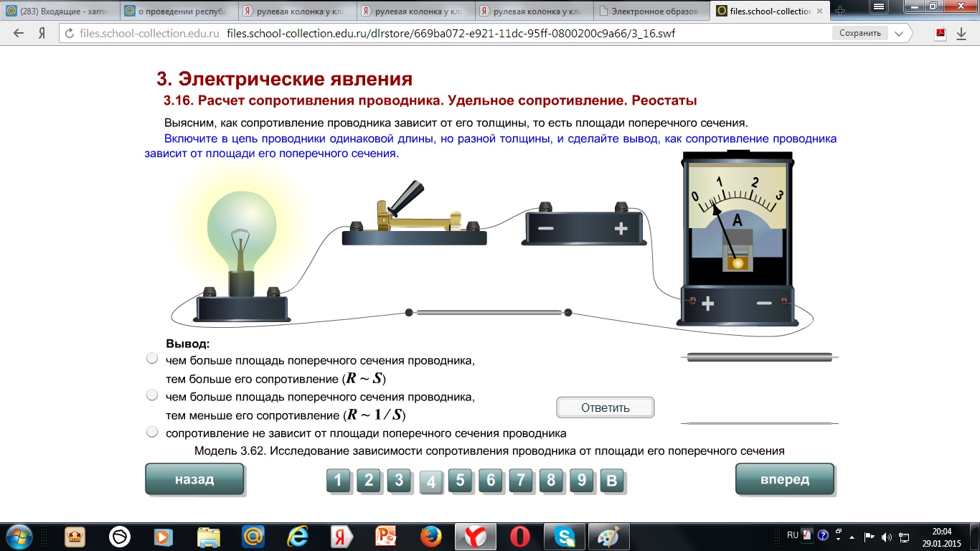980x551 pixels.
Task: Click the conductor installed in the circuit
Action: 489,312
